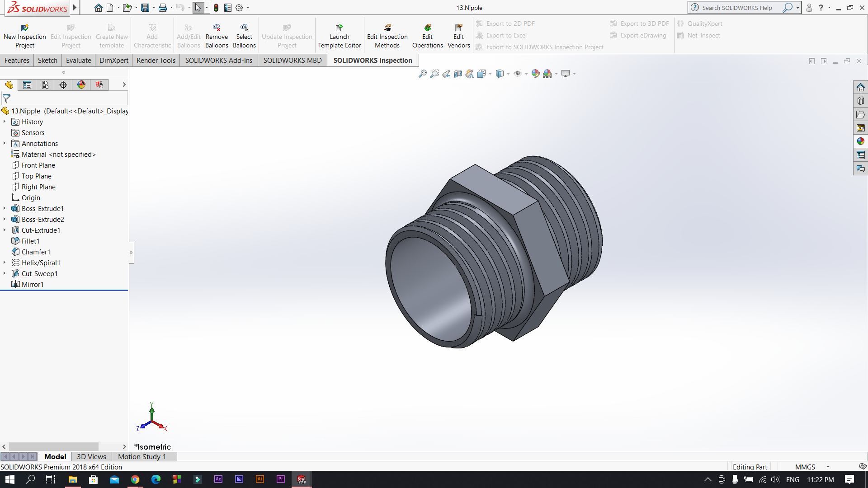Open the DisplayManager tab

(81, 85)
